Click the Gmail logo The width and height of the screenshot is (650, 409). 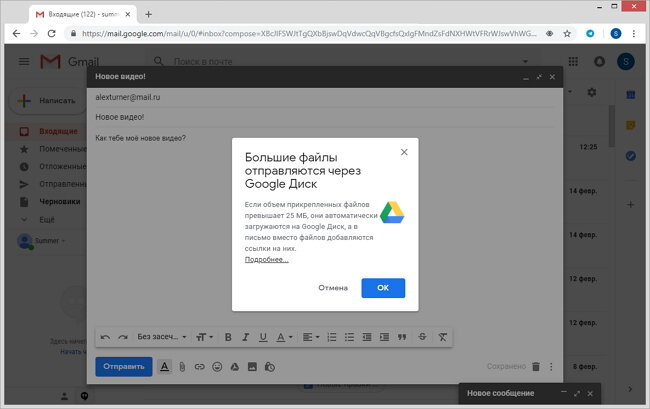pyautogui.click(x=69, y=62)
